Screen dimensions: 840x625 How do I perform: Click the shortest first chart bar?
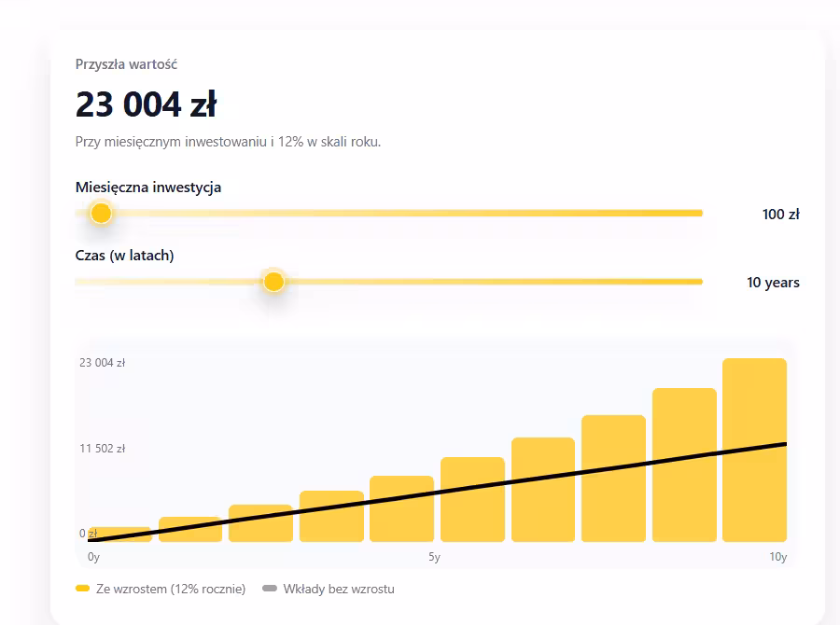pos(119,535)
